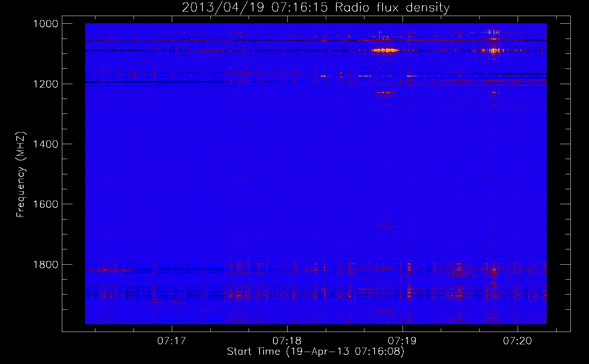Click the 07:20 time axis label
589x364 pixels.
pyautogui.click(x=517, y=341)
